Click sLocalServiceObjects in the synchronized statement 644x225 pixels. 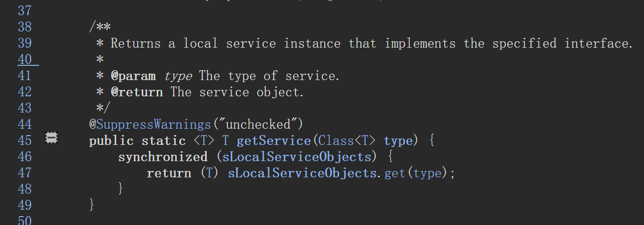point(297,157)
